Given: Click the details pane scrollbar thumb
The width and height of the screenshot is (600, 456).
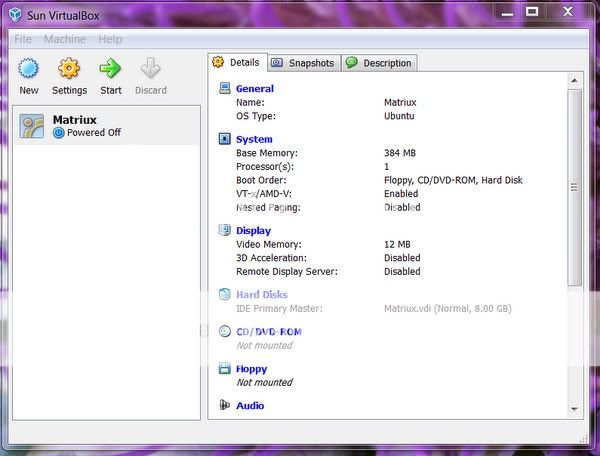Looking at the screenshot, I should pos(574,187).
